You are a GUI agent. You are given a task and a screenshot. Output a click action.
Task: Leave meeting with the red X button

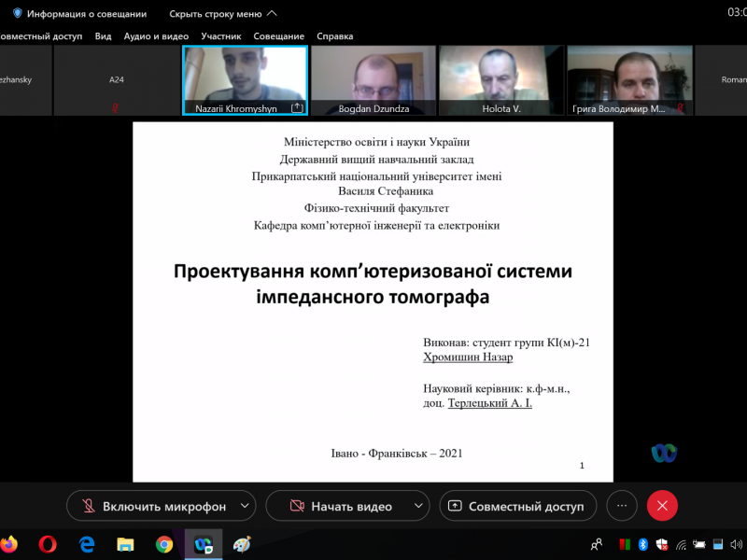[662, 506]
